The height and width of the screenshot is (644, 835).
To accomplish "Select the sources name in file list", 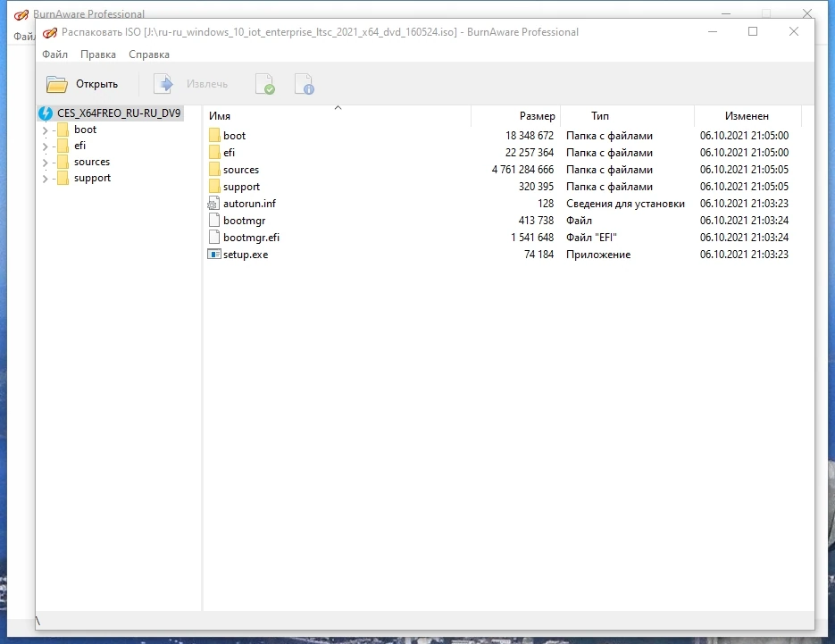I will pyautogui.click(x=241, y=170).
